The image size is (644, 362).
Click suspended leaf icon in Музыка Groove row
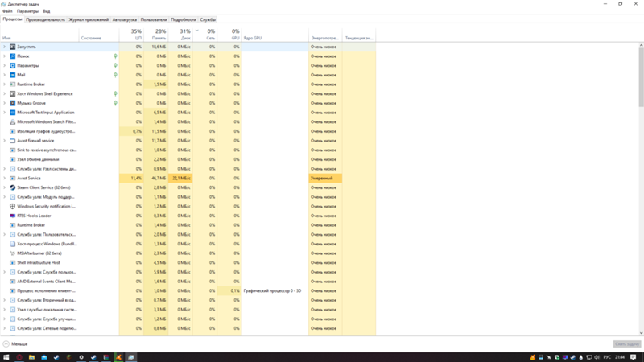click(x=115, y=103)
